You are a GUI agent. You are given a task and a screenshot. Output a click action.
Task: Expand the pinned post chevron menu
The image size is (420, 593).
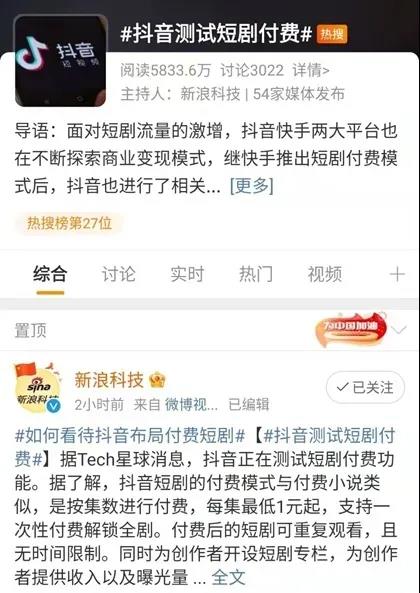(399, 330)
